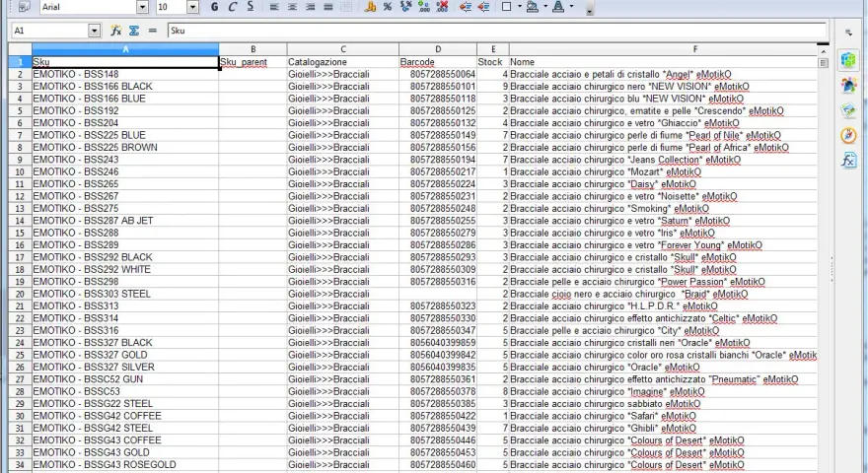Screen dimensions: 868x473
Task: Toggle bold (G) formatting
Action: (214, 7)
